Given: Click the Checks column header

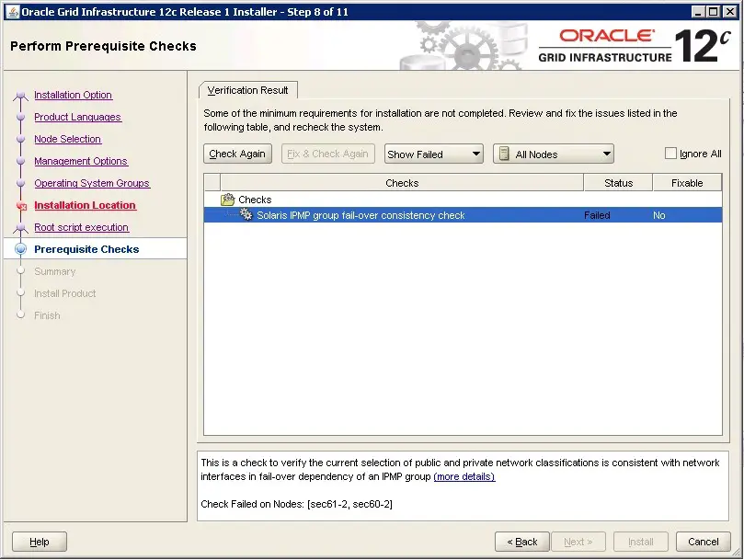Looking at the screenshot, I should (x=402, y=183).
